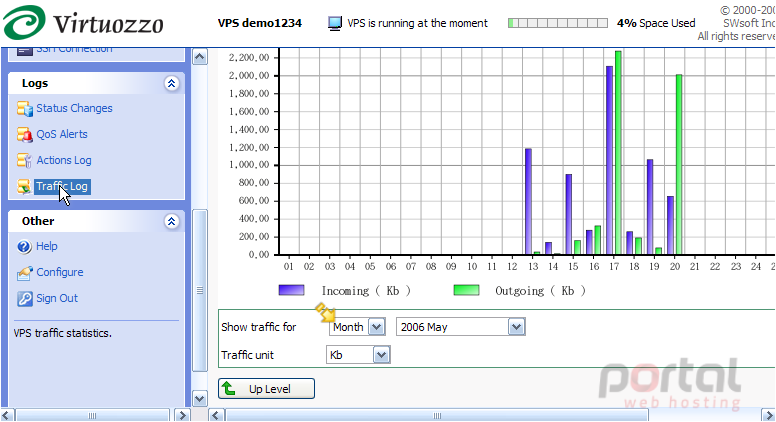The width and height of the screenshot is (776, 422).
Task: Click the 'VPS traffic statistics.' description text
Action: coord(63,333)
